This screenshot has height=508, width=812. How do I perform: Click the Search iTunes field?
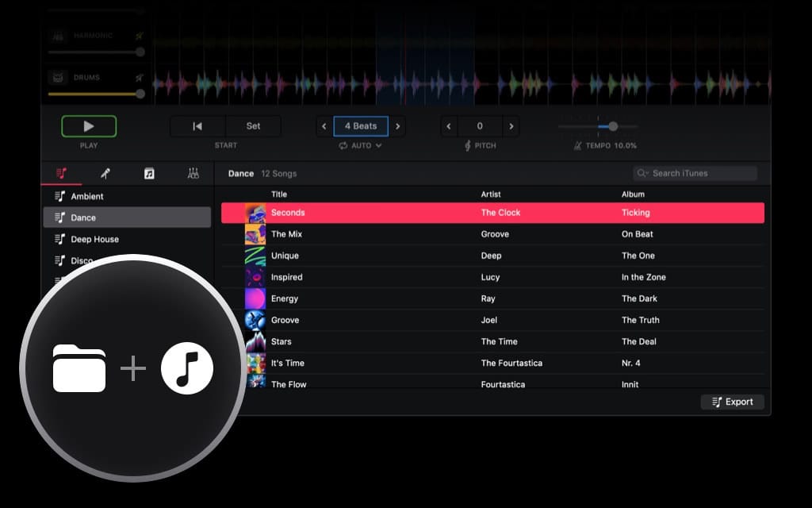pyautogui.click(x=695, y=173)
